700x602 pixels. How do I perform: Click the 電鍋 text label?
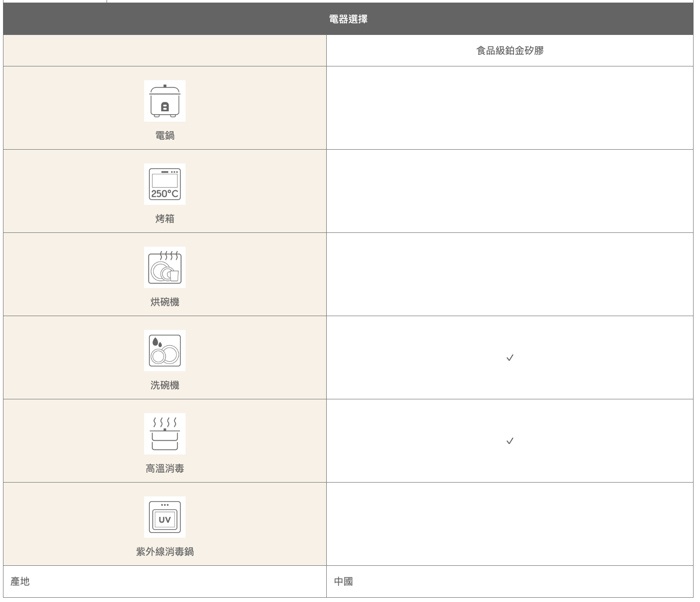point(164,136)
